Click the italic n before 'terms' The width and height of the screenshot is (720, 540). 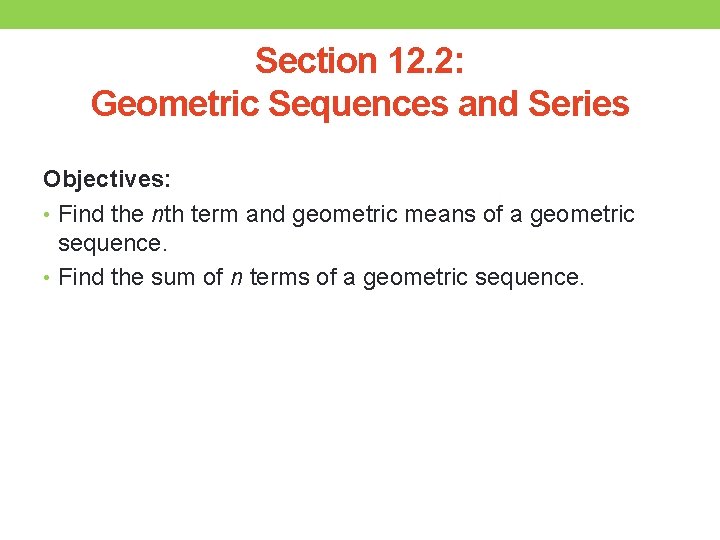237,277
